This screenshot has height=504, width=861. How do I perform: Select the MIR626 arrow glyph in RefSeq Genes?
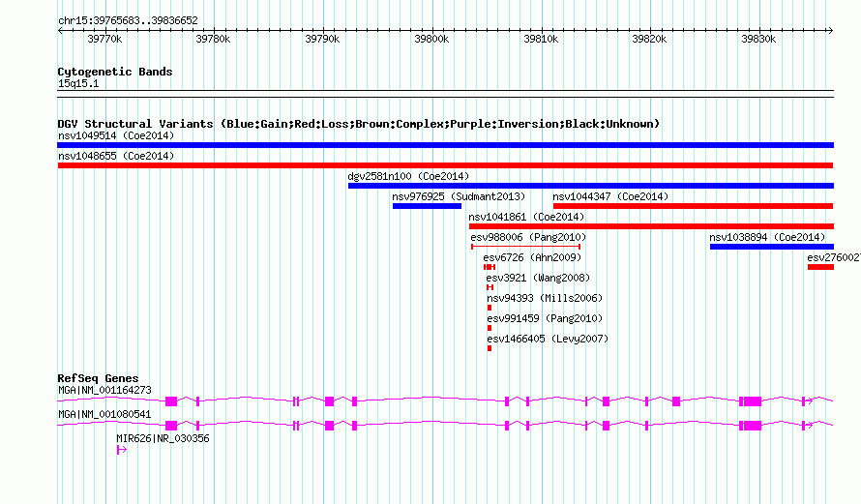click(x=122, y=450)
